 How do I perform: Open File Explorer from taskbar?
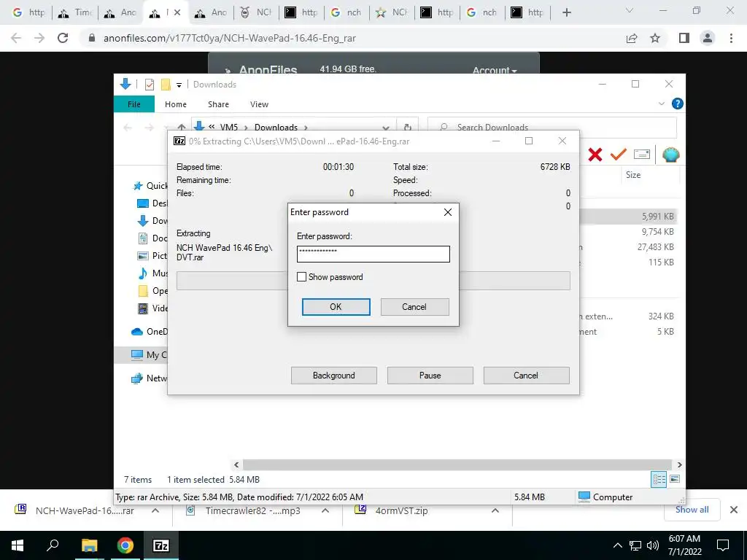pos(89,545)
